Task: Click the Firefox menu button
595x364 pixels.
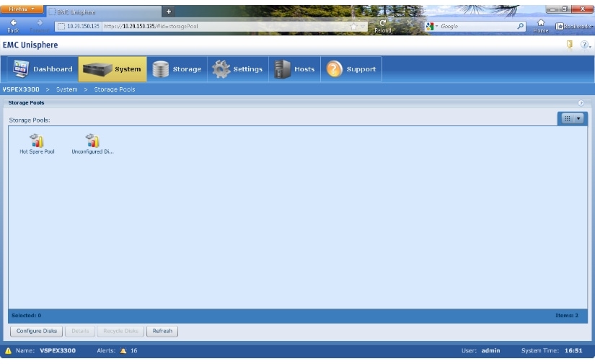Action: [x=22, y=9]
